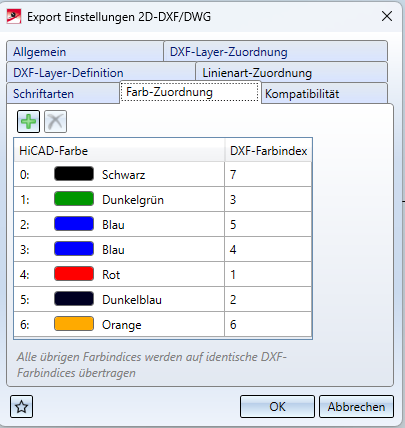This screenshot has width=405, height=428.
Task: Select DXF index cell 5 in row 2
Action: (268, 224)
